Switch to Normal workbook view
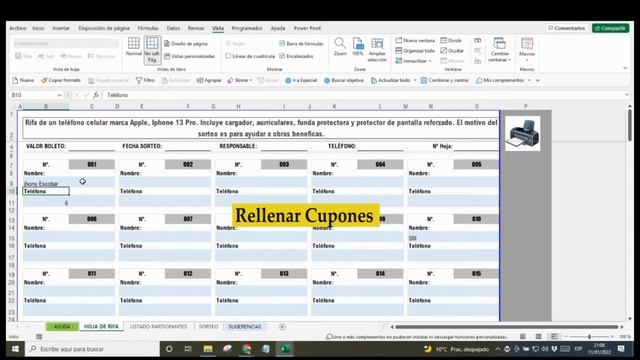The height and width of the screenshot is (360, 640). coord(133,46)
